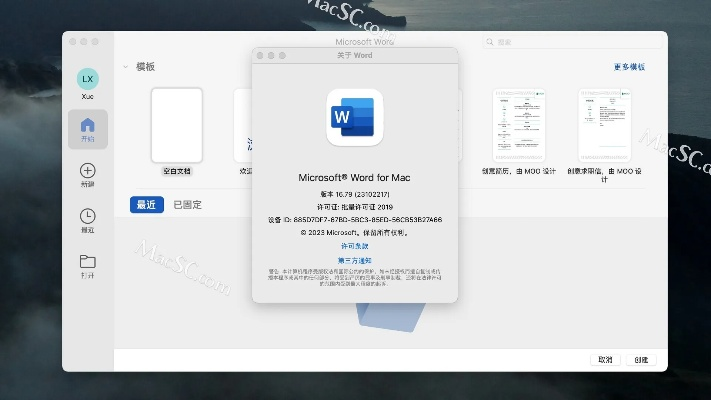
Task: Select the 开始 (Home) sidebar icon
Action: pyautogui.click(x=87, y=126)
